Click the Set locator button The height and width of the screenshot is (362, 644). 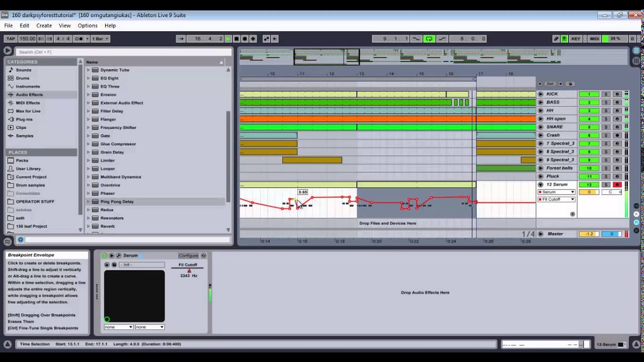550,84
